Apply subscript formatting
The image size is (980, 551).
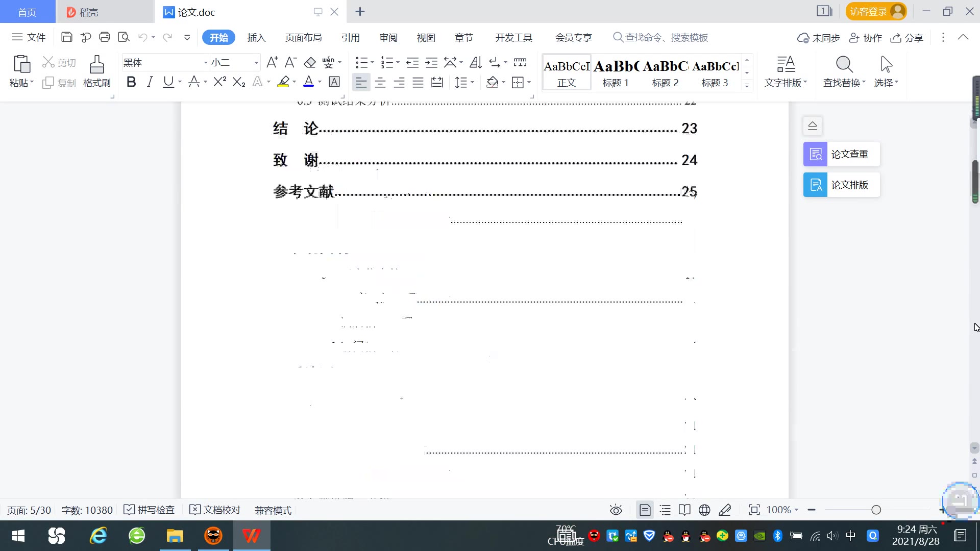(239, 82)
